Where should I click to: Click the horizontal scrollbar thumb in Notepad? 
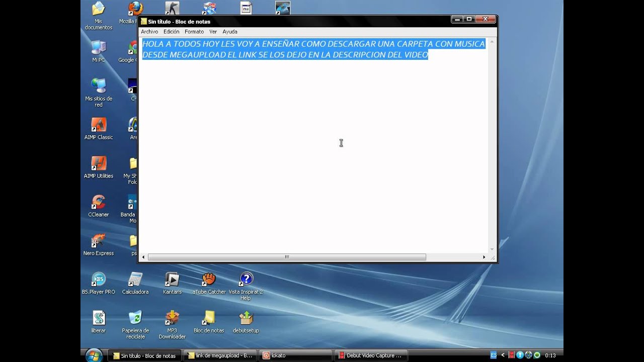coord(287,257)
